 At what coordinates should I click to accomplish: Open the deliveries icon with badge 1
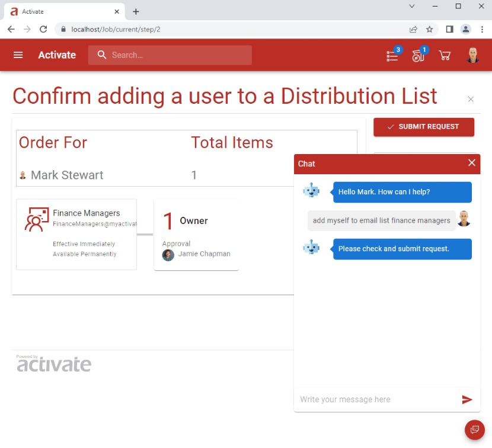418,56
